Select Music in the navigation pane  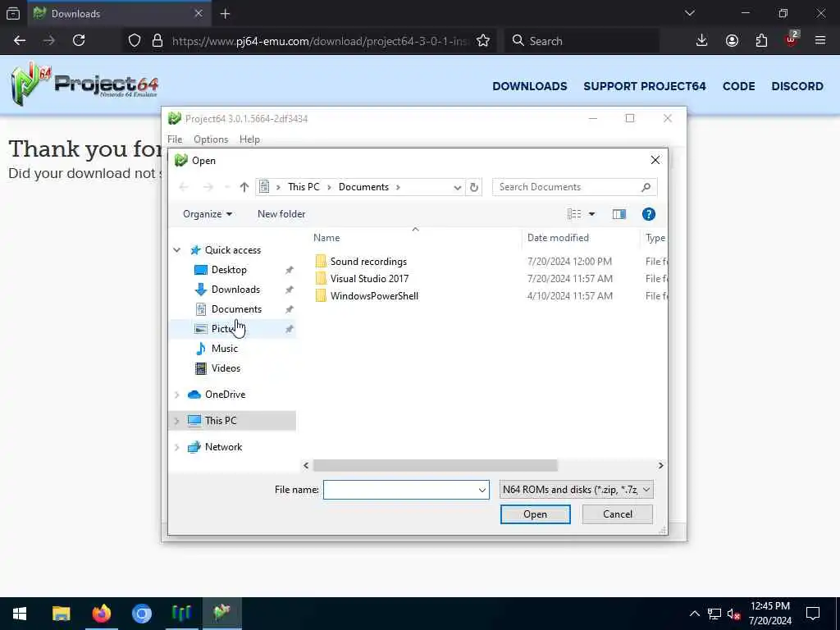(x=224, y=349)
